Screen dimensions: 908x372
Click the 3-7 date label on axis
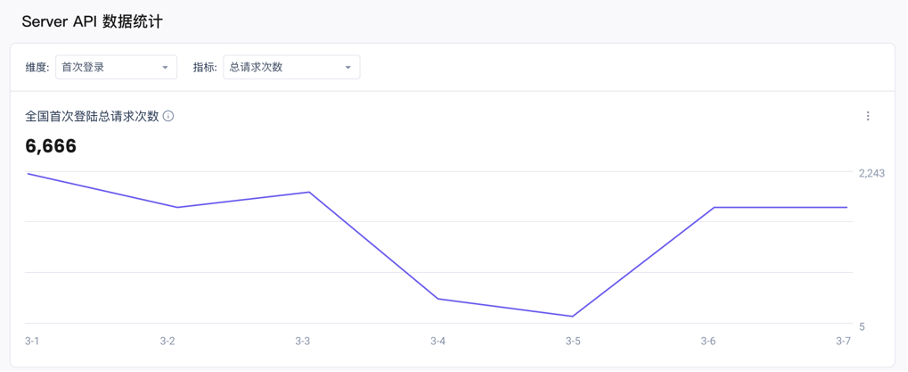(x=843, y=341)
